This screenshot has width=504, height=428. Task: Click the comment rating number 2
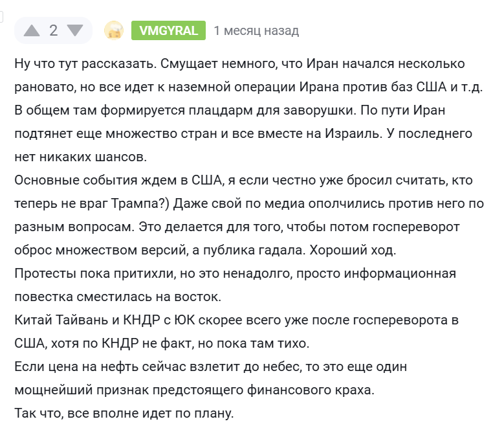click(x=53, y=30)
